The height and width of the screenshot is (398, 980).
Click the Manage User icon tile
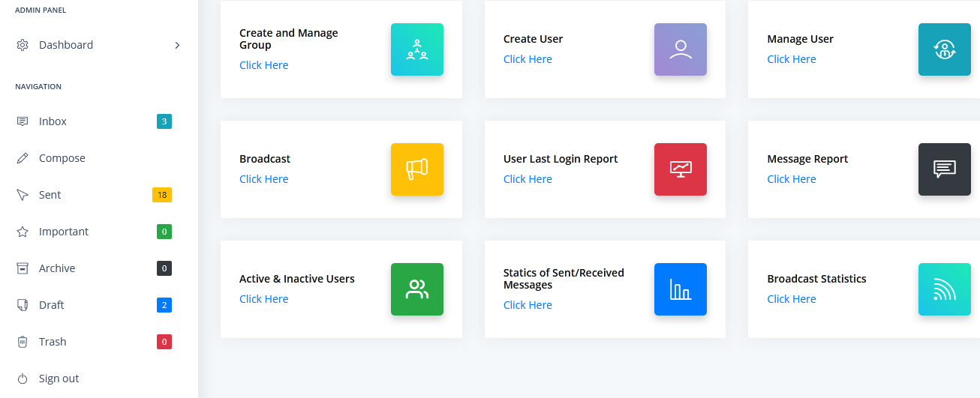tap(944, 49)
